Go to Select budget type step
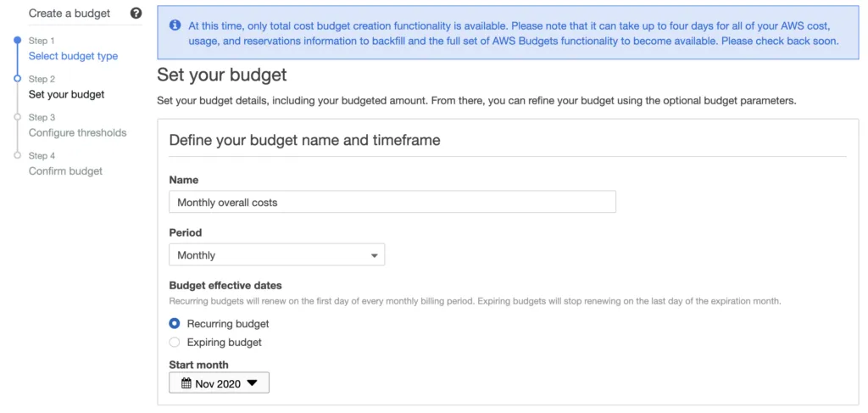 tap(73, 56)
